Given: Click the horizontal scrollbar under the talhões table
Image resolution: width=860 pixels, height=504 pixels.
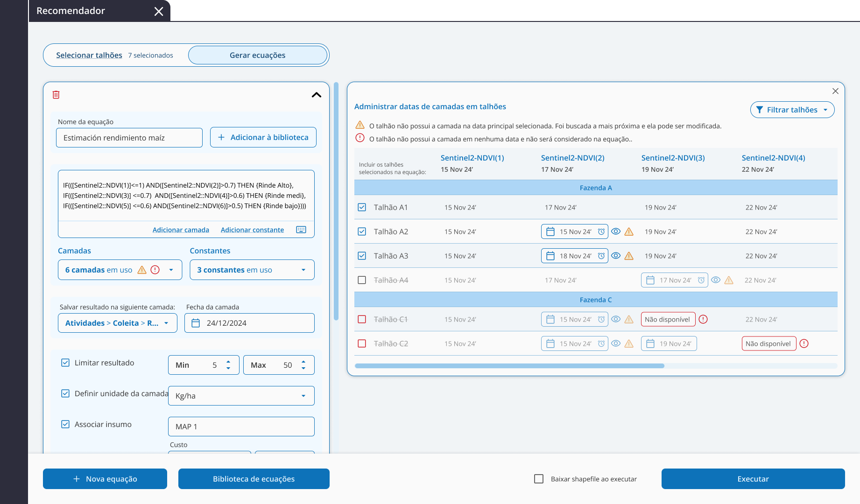Looking at the screenshot, I should pyautogui.click(x=509, y=366).
